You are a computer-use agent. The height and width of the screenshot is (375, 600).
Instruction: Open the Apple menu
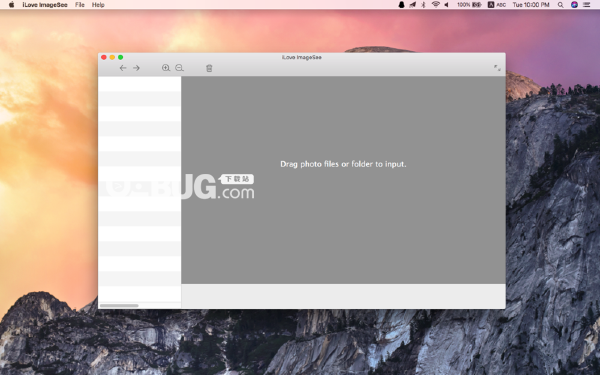[11, 5]
